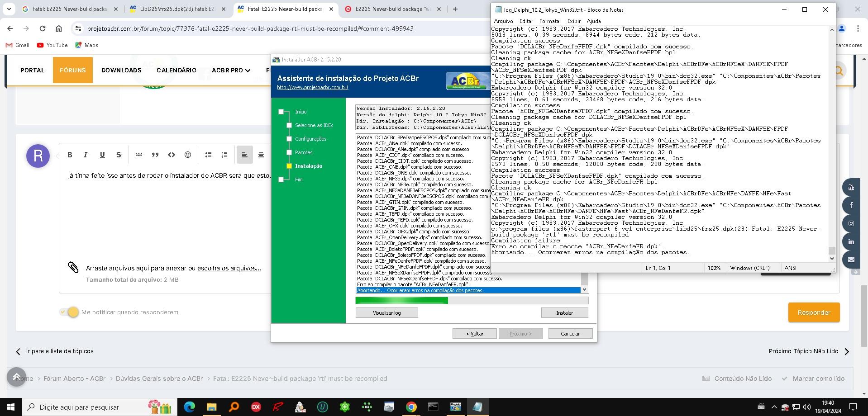Click Notepad scrollbar up arrow
This screenshot has width=868, height=416.
pyautogui.click(x=832, y=30)
